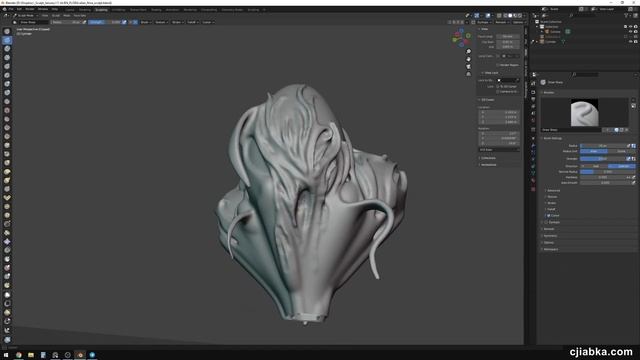Toggle Render Region checkbox in View panel
This screenshot has height=360, width=640.
498,65
